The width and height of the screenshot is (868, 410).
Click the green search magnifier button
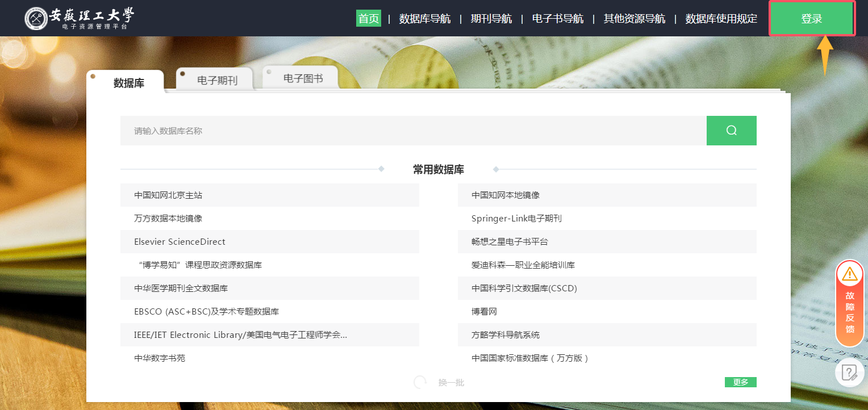click(731, 131)
